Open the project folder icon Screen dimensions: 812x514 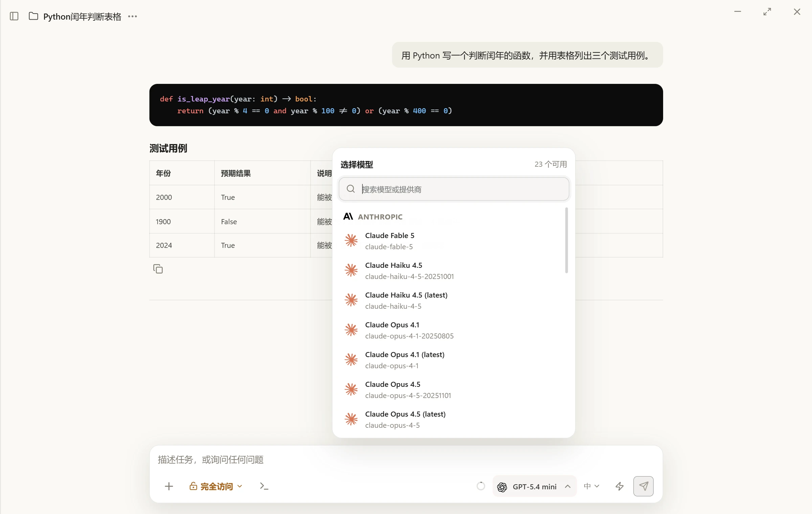33,16
